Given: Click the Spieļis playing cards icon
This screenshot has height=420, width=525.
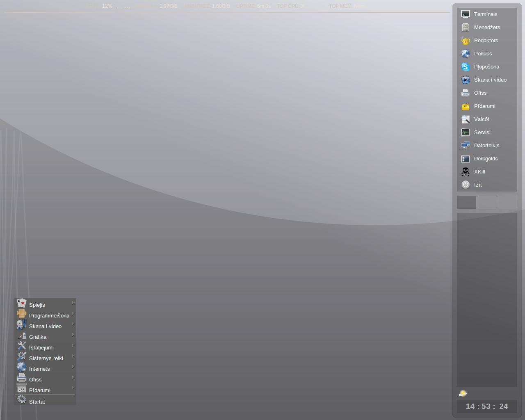Looking at the screenshot, I should click(22, 304).
